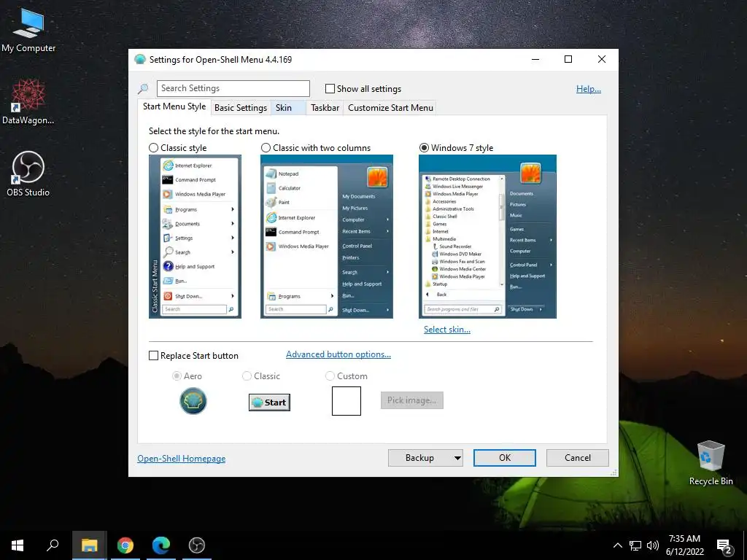The height and width of the screenshot is (560, 747).
Task: Maximize the Open-Shell settings window
Action: (x=568, y=60)
